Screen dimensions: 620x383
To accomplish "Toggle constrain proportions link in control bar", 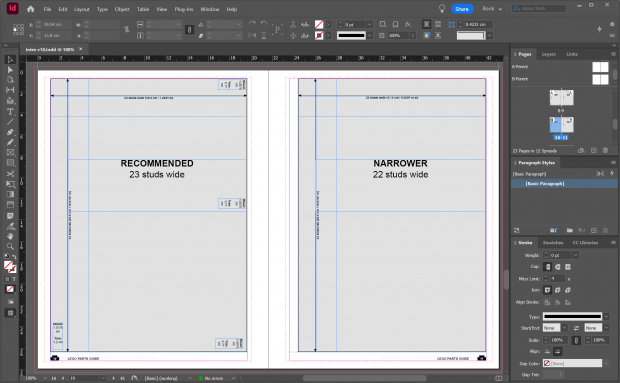I will 189,30.
